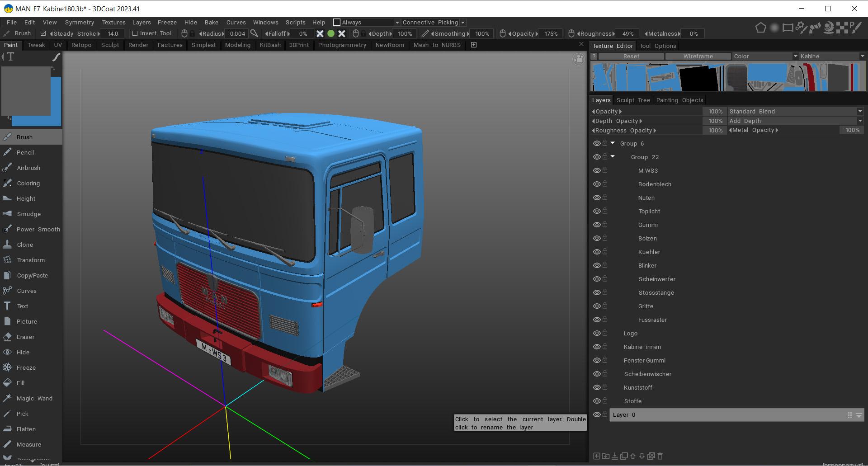Choose the Eraser tool

25,337
